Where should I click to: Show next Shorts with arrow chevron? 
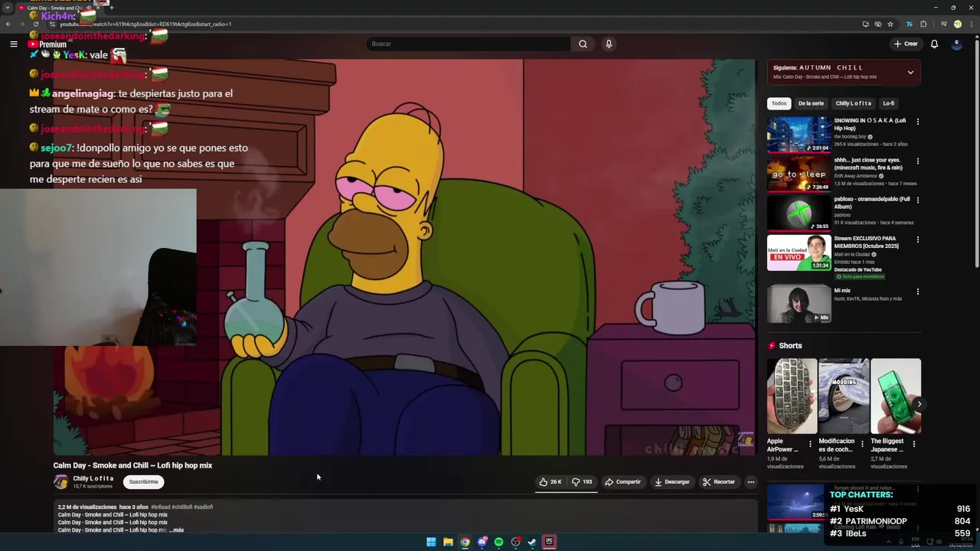click(919, 404)
